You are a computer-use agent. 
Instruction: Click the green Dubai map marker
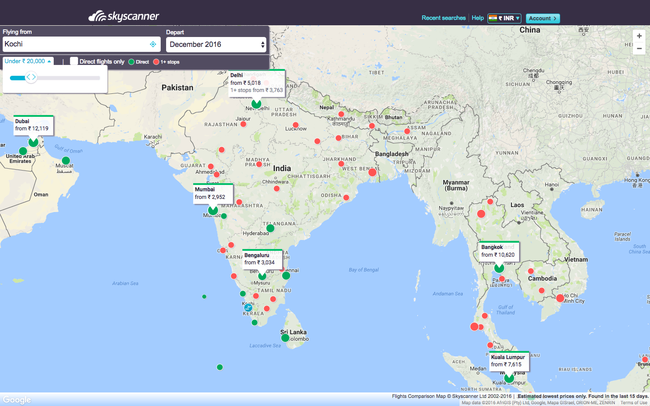click(33, 142)
